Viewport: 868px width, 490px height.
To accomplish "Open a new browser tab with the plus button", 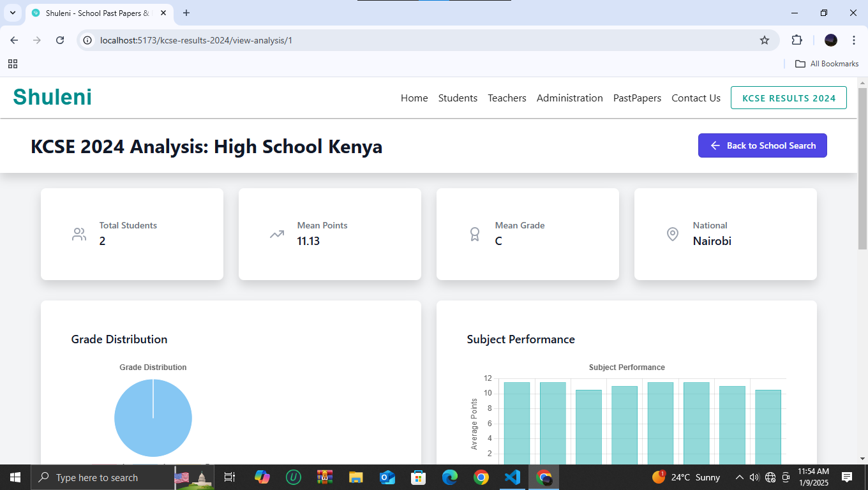I will (x=186, y=13).
